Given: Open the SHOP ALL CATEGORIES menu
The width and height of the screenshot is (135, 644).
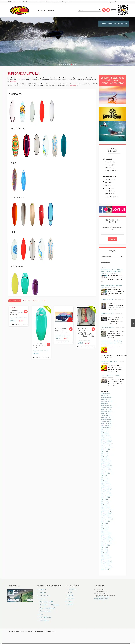Looking at the screenshot, I should point(46,11).
